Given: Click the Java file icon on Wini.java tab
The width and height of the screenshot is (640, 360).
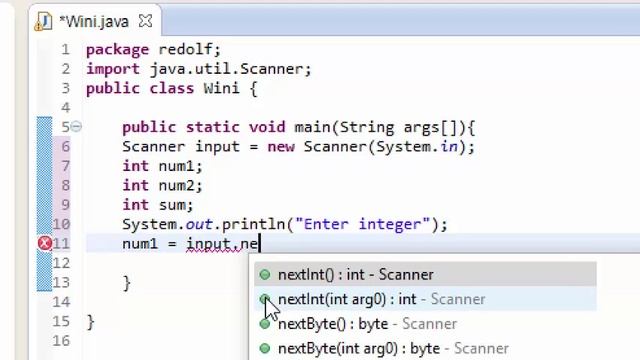Looking at the screenshot, I should (43, 21).
